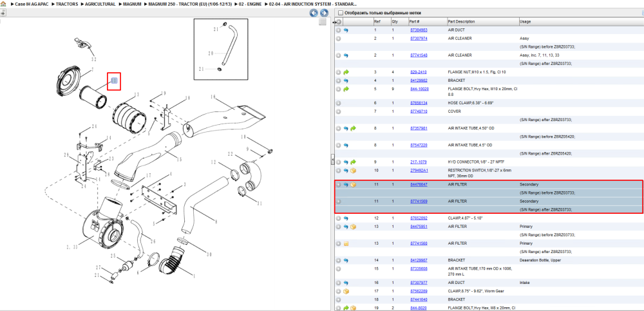Click the pin-arrow icon above the diagram's left corner
The height and width of the screenshot is (311, 644).
[3, 13]
